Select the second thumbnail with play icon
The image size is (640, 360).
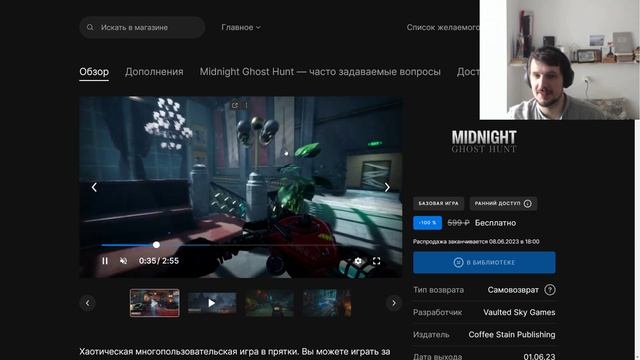(212, 303)
